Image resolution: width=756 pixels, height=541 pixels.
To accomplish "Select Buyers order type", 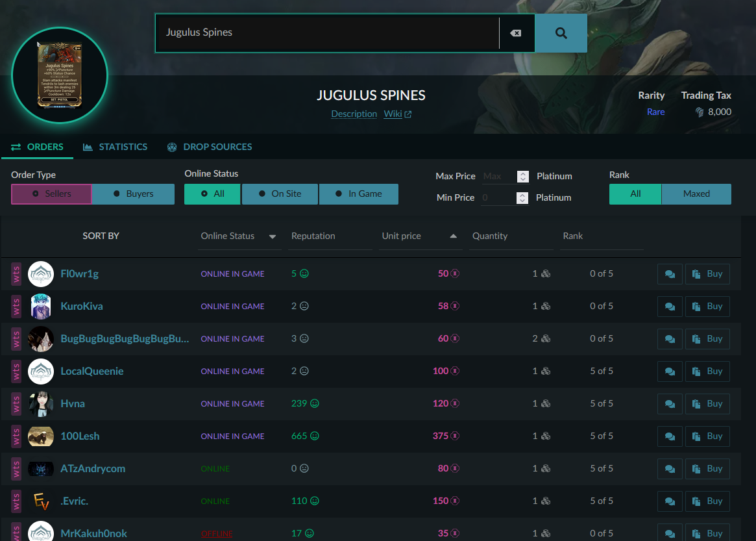I will 134,194.
